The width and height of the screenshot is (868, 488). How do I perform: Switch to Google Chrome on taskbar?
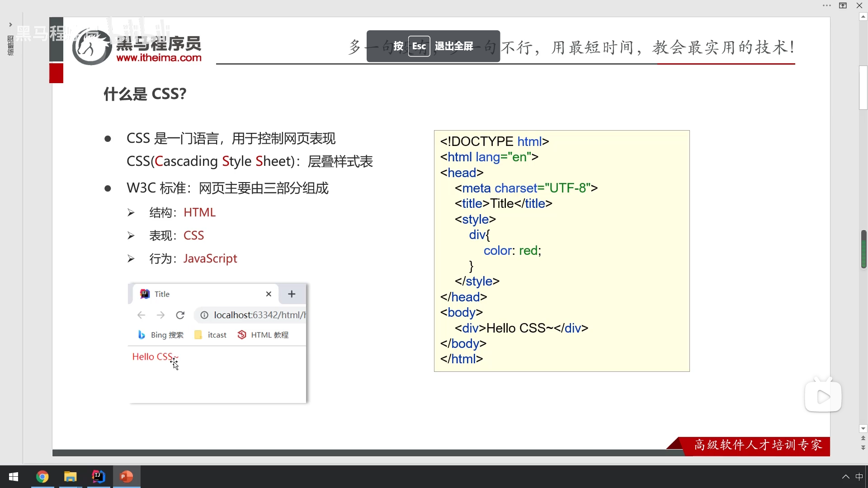coord(42,477)
